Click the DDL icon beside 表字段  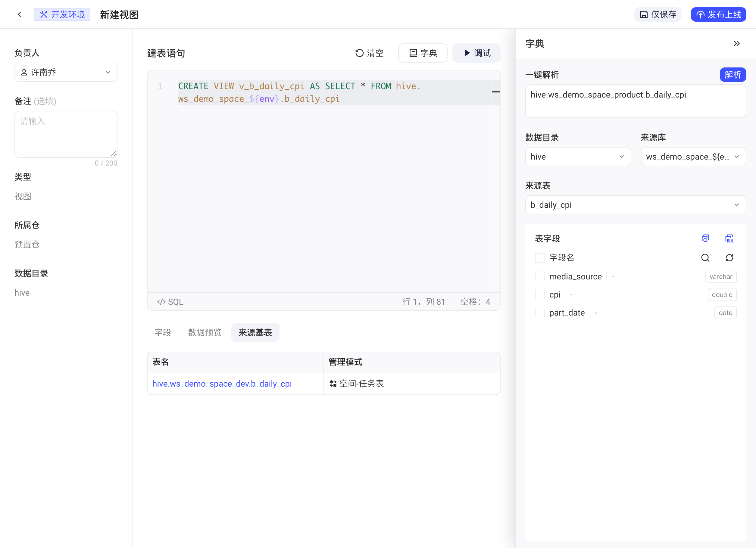729,238
